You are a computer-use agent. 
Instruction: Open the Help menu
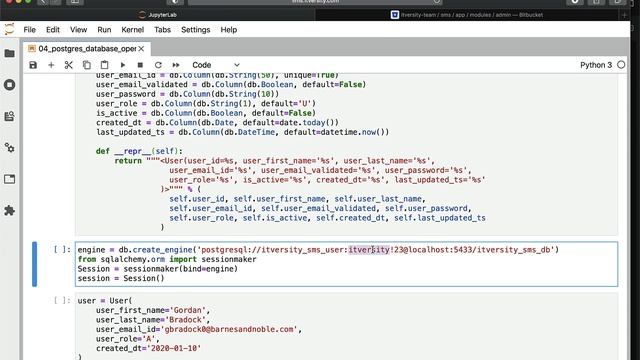(229, 30)
